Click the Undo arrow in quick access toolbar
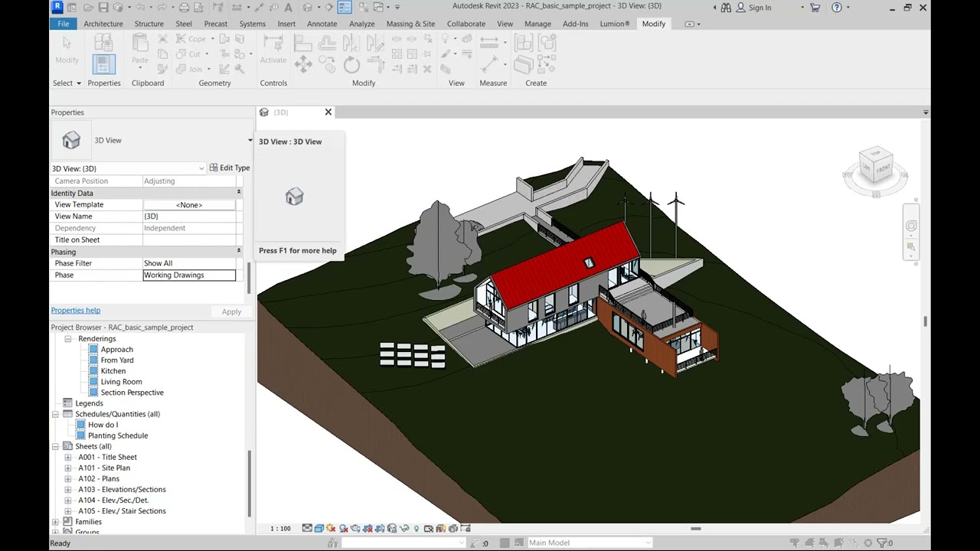 coord(140,8)
